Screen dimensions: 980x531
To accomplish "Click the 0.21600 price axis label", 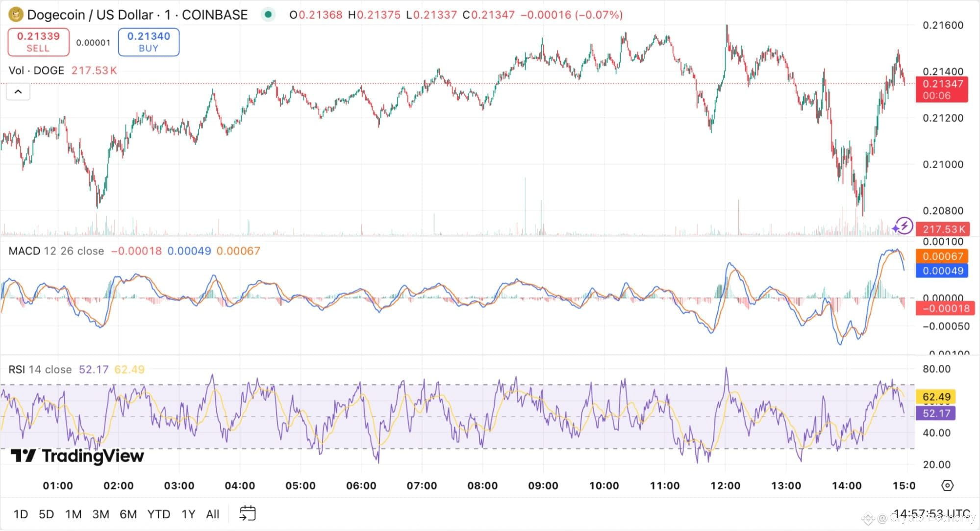I will 943,25.
